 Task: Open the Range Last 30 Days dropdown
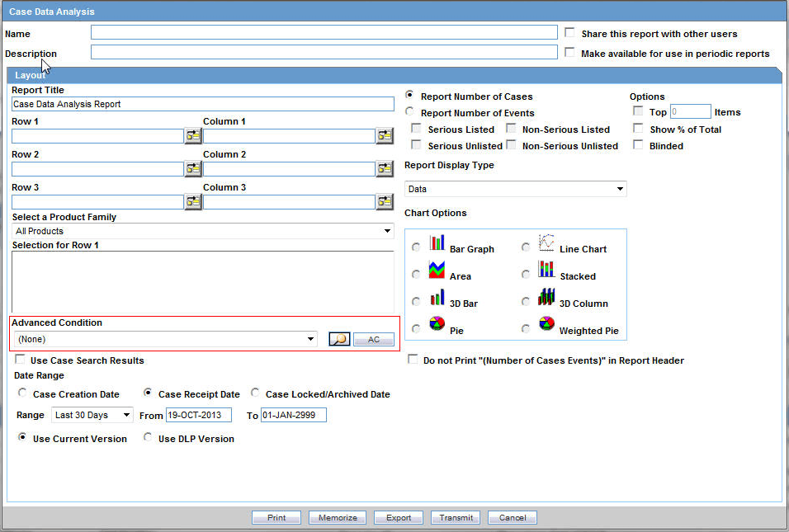coord(92,416)
